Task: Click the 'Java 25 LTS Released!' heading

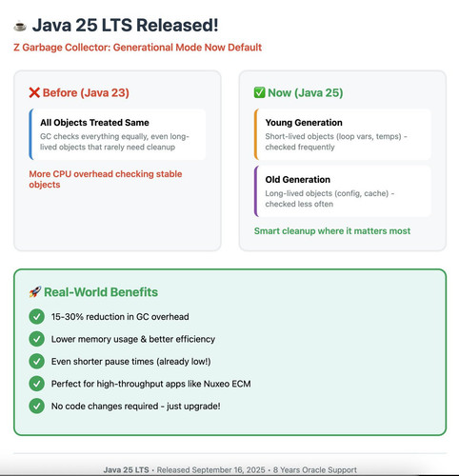Action: [x=125, y=25]
